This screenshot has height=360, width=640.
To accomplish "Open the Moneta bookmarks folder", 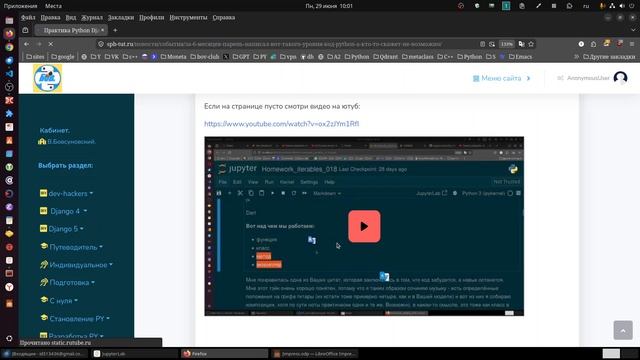I will click(173, 57).
